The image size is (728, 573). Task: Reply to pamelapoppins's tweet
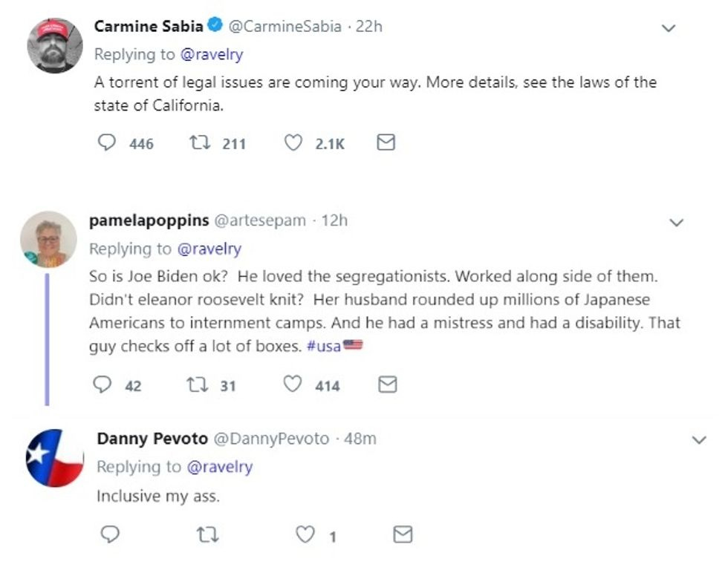102,384
